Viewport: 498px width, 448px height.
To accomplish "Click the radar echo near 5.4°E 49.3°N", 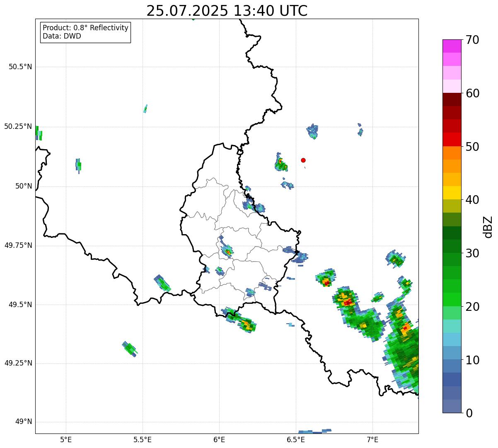I will (130, 349).
